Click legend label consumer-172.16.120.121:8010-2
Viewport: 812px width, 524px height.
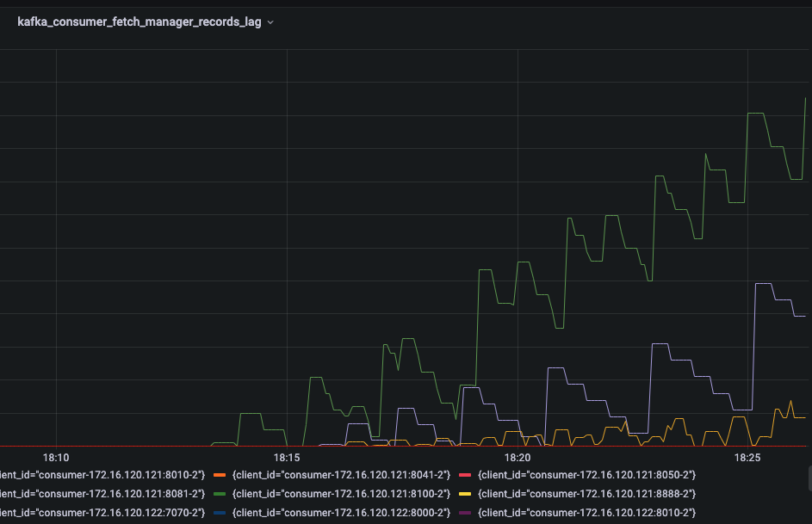point(102,475)
